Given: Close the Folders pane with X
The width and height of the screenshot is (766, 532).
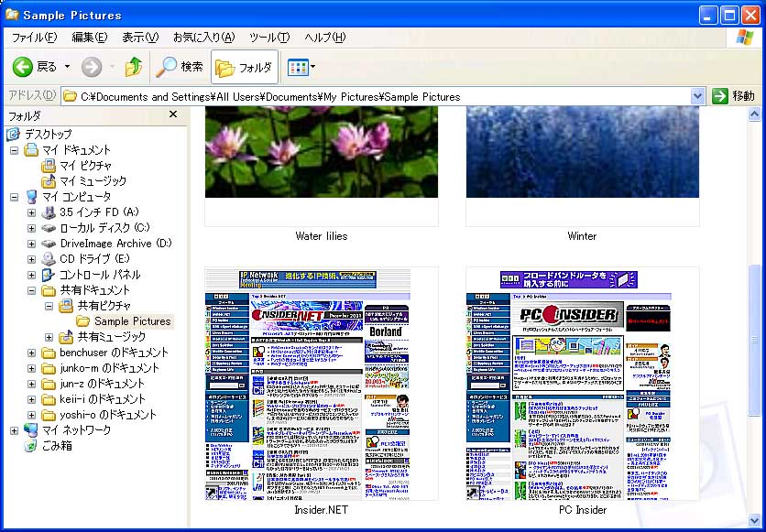Looking at the screenshot, I should coord(173,114).
